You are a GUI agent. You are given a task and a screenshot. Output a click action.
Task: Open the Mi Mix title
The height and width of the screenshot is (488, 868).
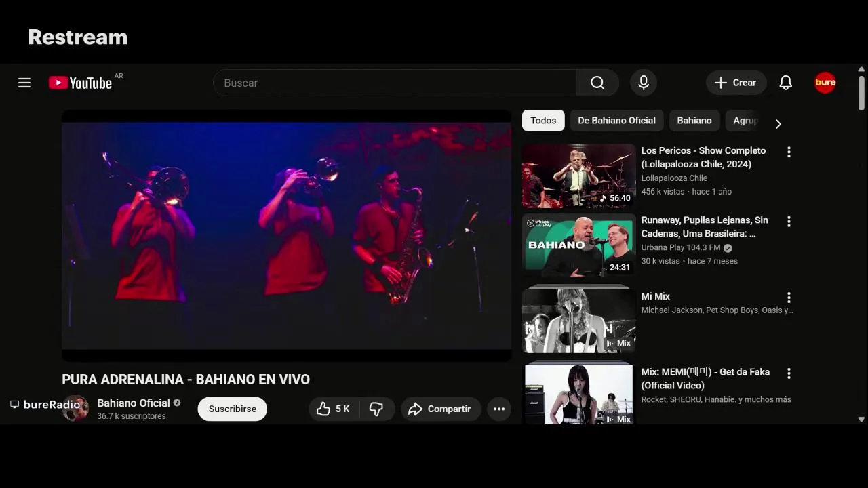coord(656,296)
